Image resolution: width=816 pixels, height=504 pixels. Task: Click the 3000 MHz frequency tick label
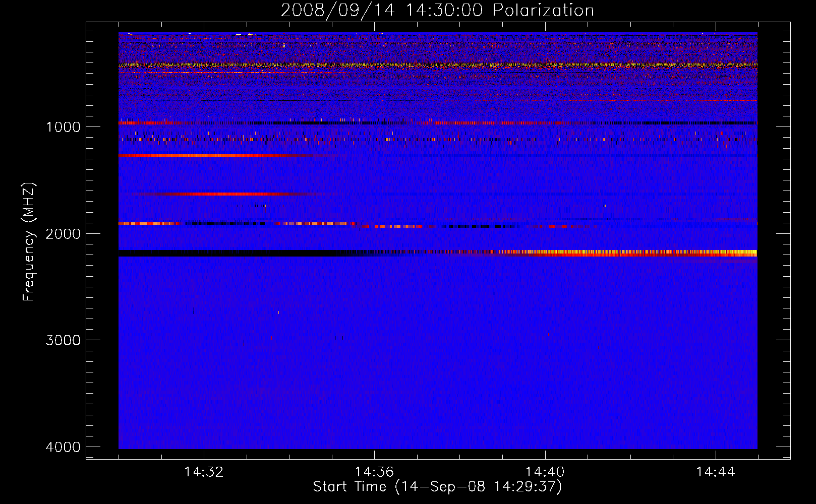tap(63, 340)
